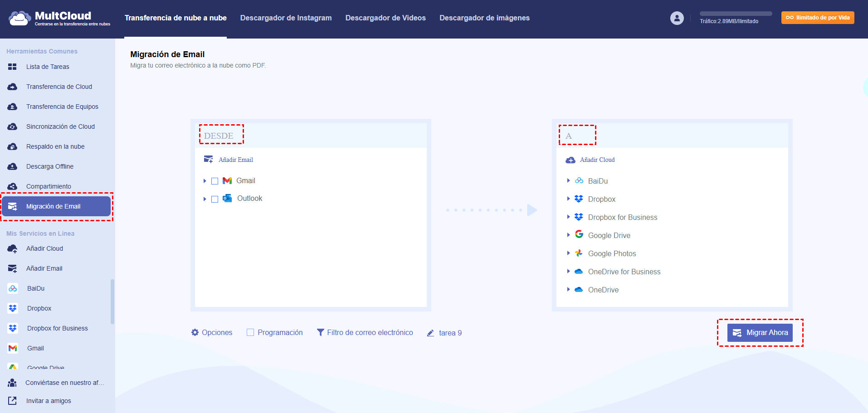The height and width of the screenshot is (413, 868).
Task: Click the Google Drive G icon
Action: pos(579,234)
